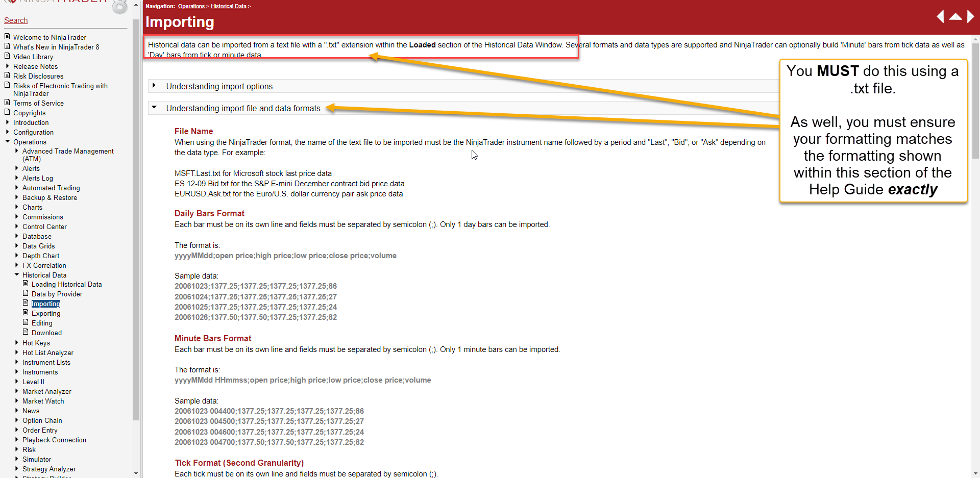The image size is (980, 478).
Task: Open the Market Watch section
Action: [43, 401]
